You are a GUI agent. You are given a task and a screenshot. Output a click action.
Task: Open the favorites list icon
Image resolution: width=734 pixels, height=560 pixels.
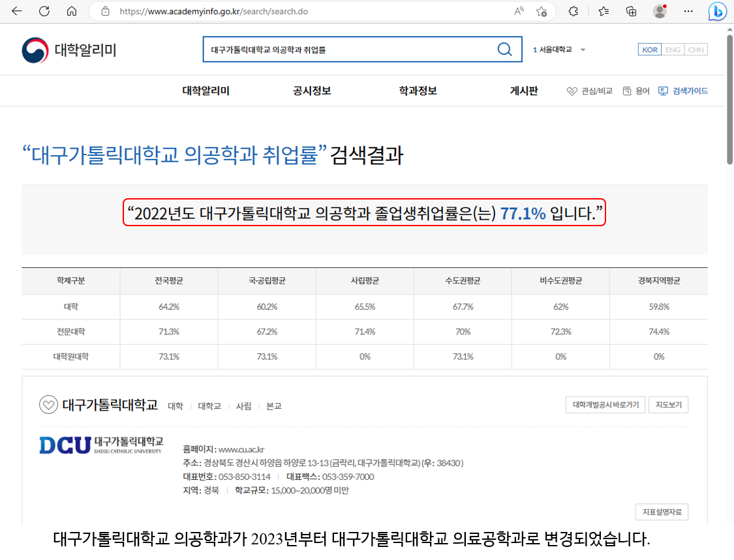(604, 11)
